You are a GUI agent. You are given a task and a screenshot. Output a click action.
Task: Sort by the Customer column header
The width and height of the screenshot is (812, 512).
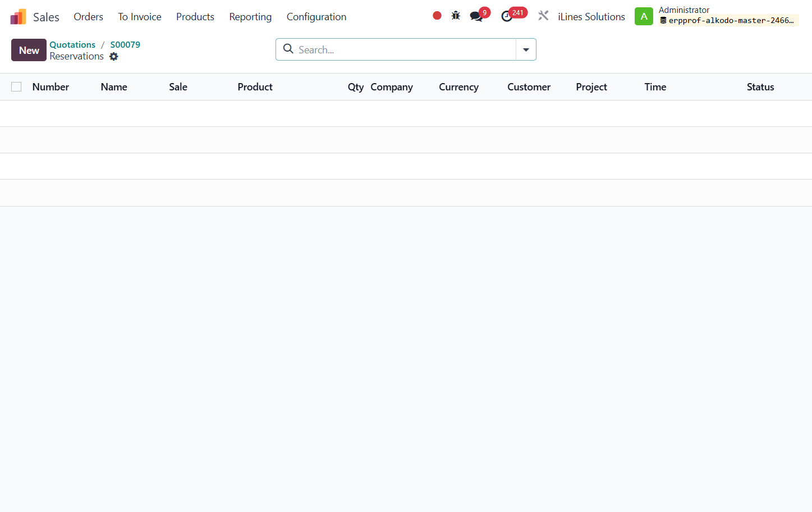click(x=529, y=87)
